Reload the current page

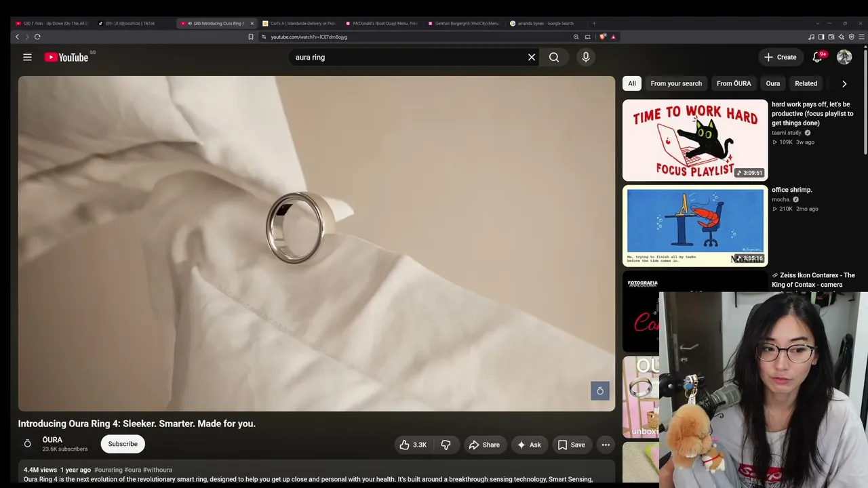tap(37, 37)
